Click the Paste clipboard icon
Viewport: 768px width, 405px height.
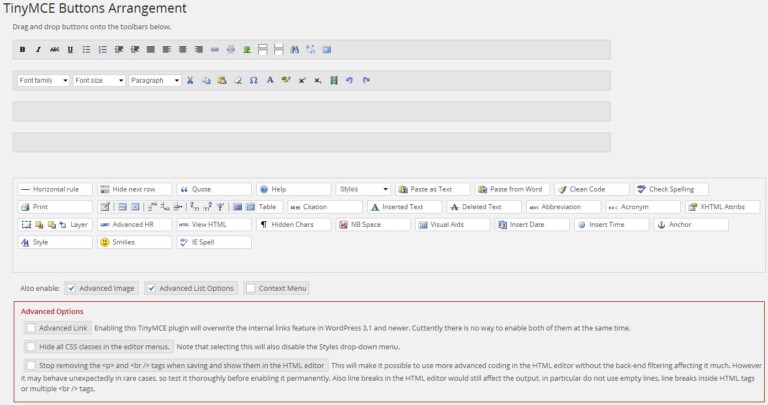[x=222, y=80]
